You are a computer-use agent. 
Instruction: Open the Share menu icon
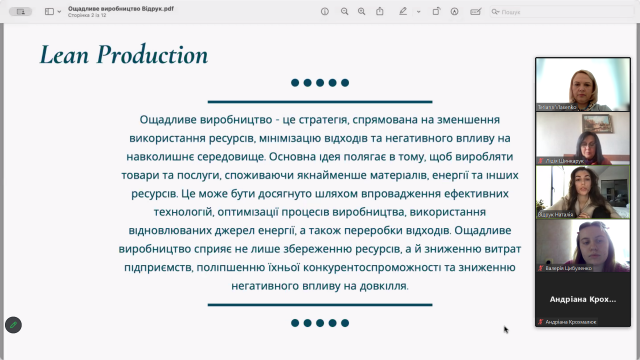pos(380,11)
